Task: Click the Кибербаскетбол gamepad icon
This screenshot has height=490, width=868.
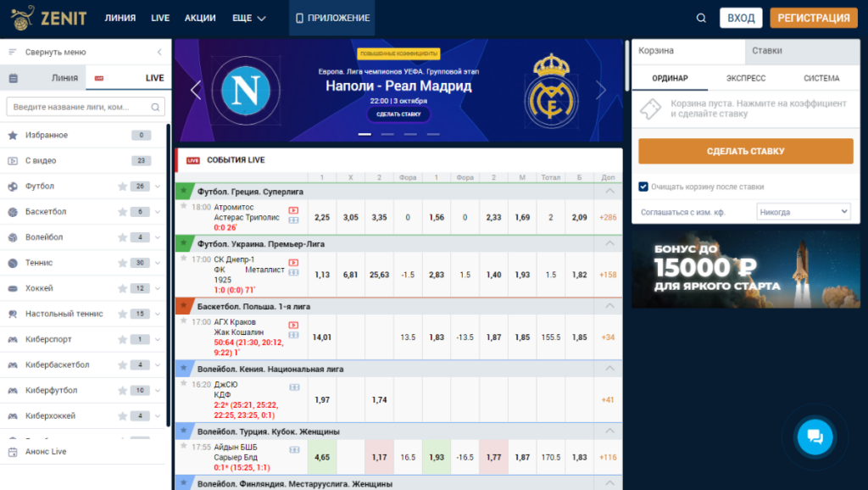Action: (13, 365)
